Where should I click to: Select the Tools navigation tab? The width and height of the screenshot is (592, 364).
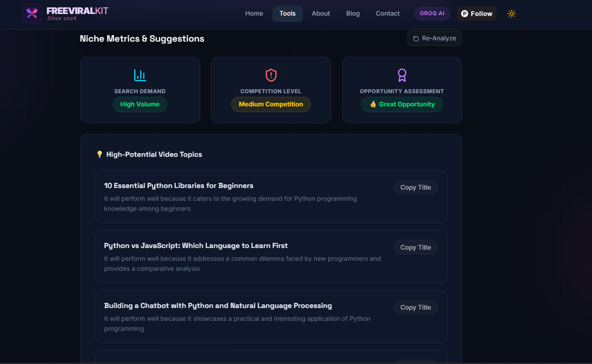point(288,14)
